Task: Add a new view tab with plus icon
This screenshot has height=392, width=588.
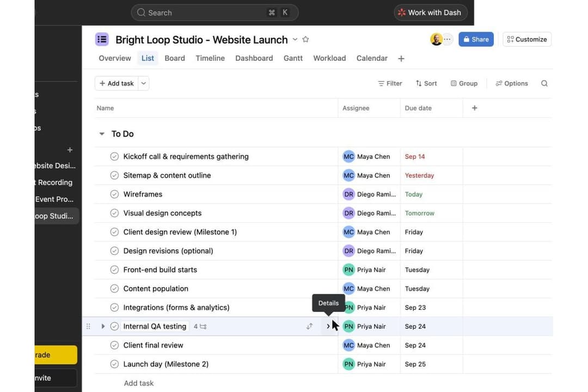Action: click(401, 58)
